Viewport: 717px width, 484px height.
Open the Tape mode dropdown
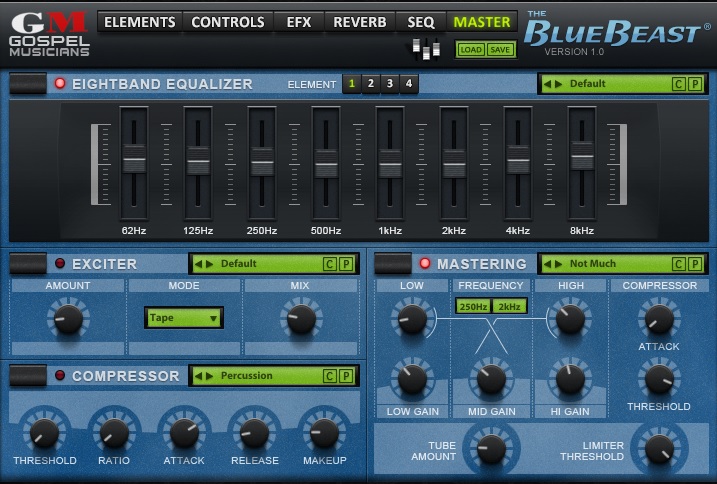pos(184,317)
